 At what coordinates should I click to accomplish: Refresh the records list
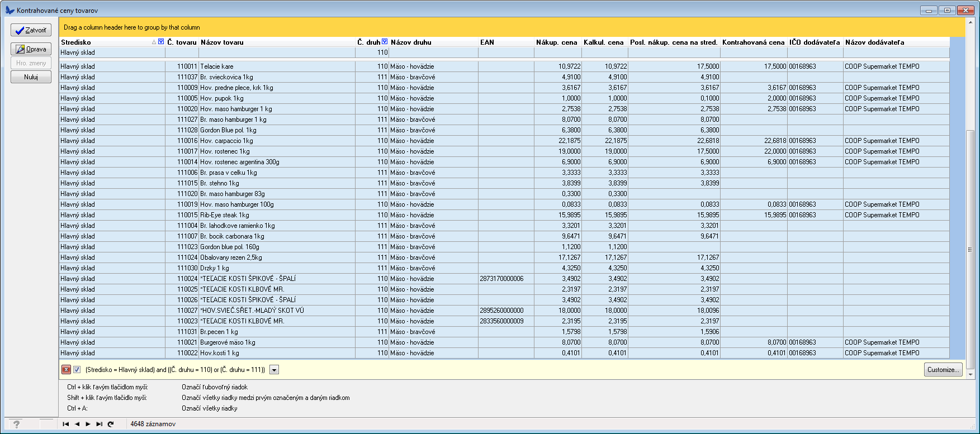[111, 424]
